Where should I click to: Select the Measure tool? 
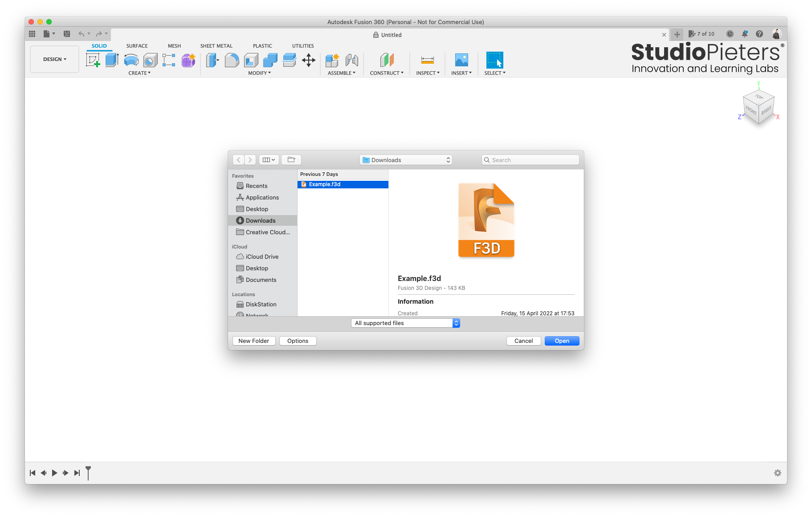coord(428,60)
